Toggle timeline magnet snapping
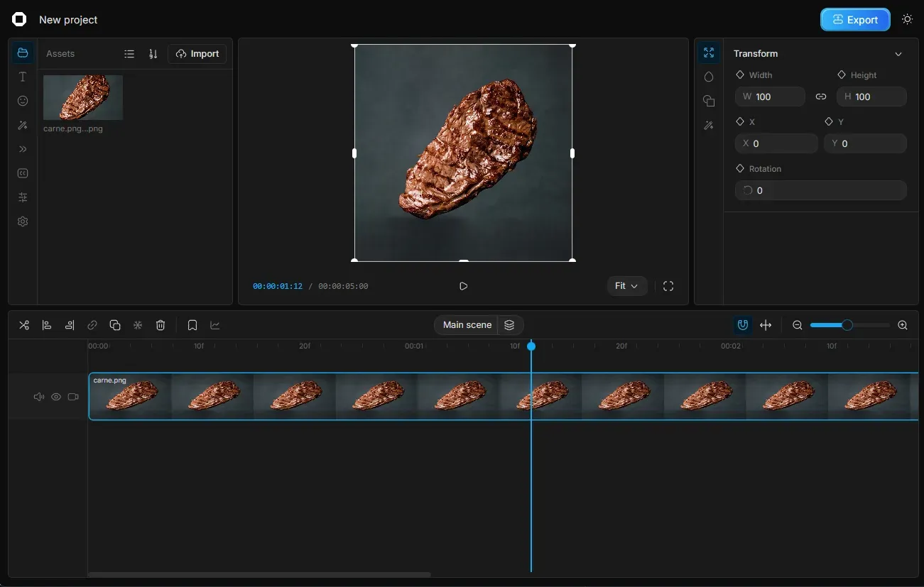The image size is (924, 587). [743, 325]
